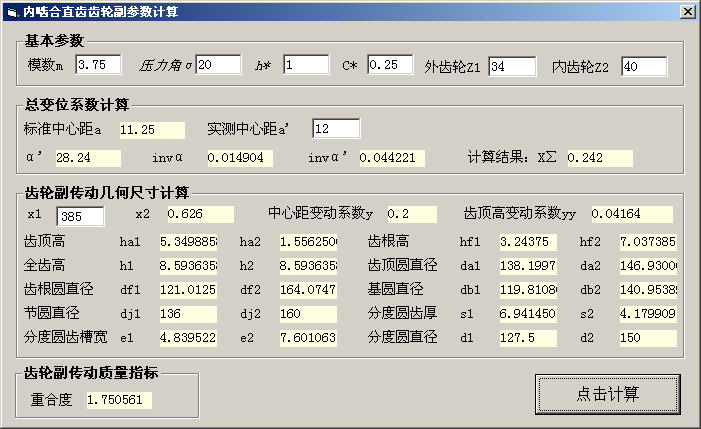Click the 分度圆齿槽宽 row label
Image resolution: width=701 pixels, height=429 pixels.
[x=66, y=337]
